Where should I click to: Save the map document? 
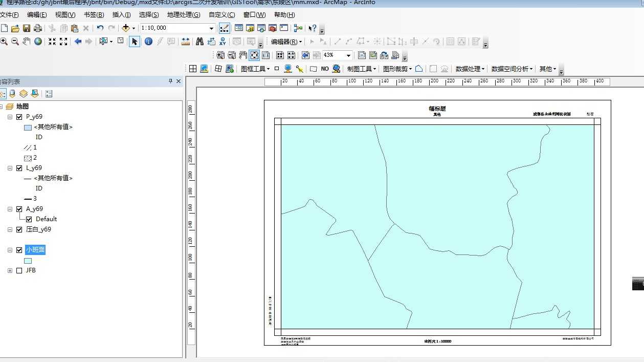(x=27, y=28)
